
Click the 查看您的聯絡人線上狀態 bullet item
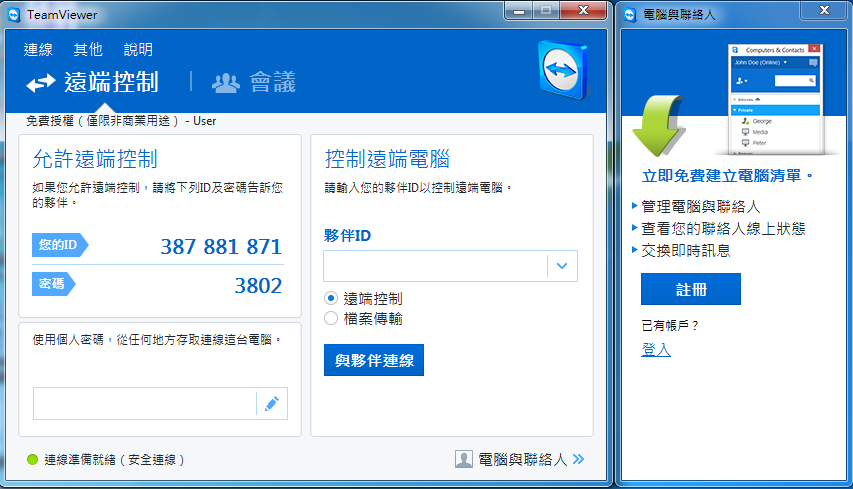[x=723, y=228]
